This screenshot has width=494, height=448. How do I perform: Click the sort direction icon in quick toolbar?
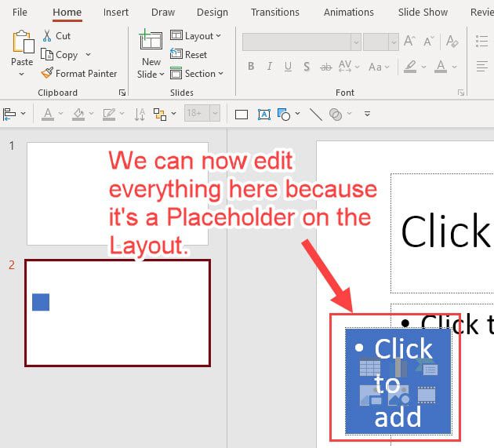[x=140, y=114]
